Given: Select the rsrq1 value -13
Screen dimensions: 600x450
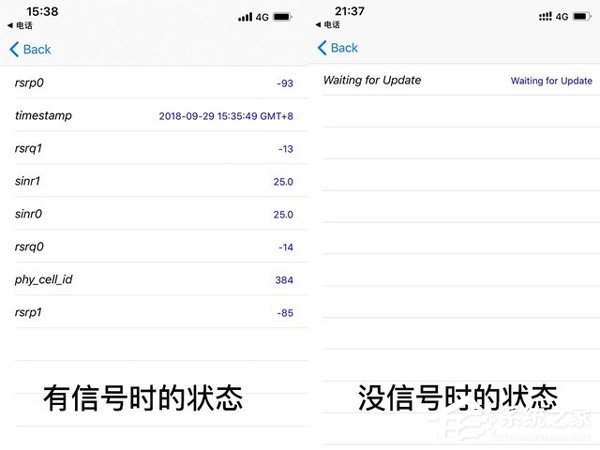Looking at the screenshot, I should pyautogui.click(x=286, y=149).
